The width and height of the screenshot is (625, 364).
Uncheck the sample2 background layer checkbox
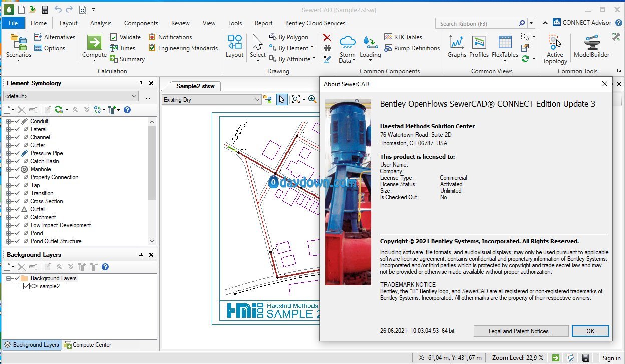click(26, 286)
